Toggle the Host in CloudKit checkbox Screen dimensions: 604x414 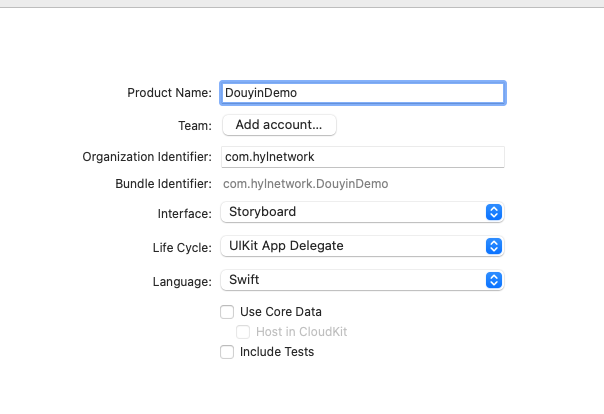click(243, 332)
